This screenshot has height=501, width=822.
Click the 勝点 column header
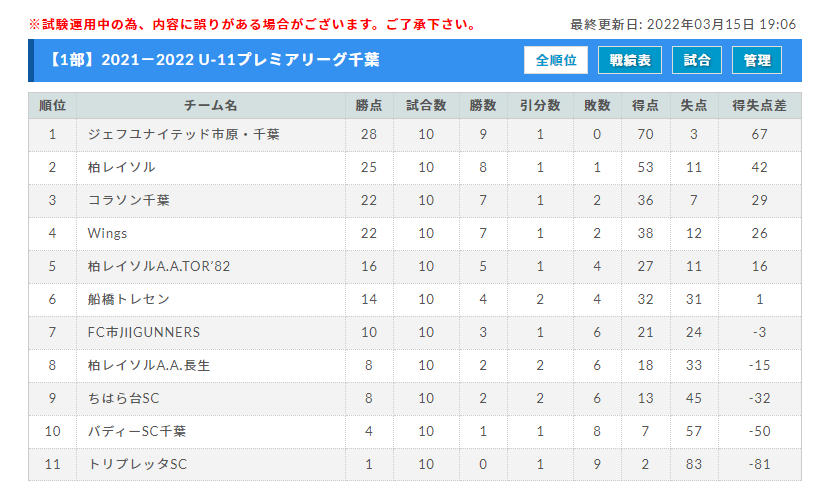pyautogui.click(x=369, y=105)
